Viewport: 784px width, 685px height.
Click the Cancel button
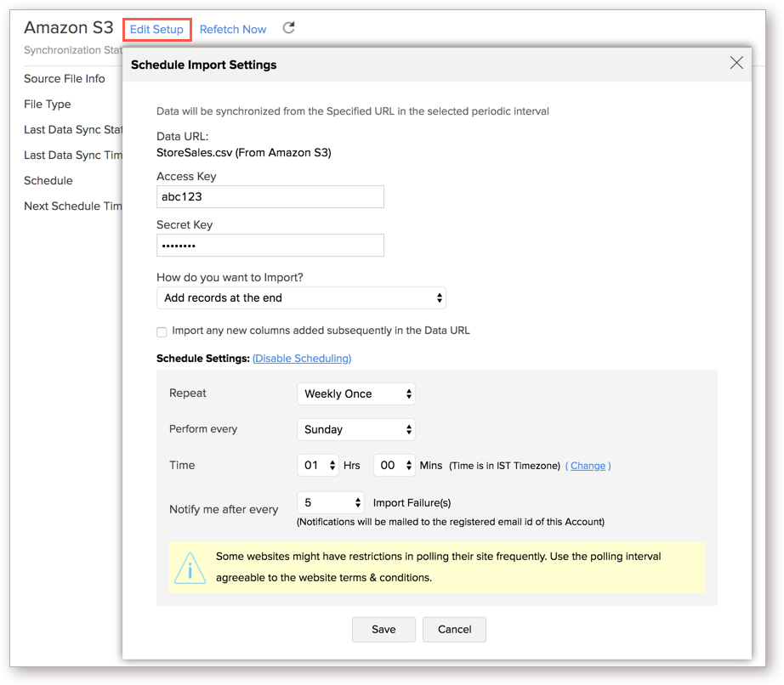[x=455, y=630]
